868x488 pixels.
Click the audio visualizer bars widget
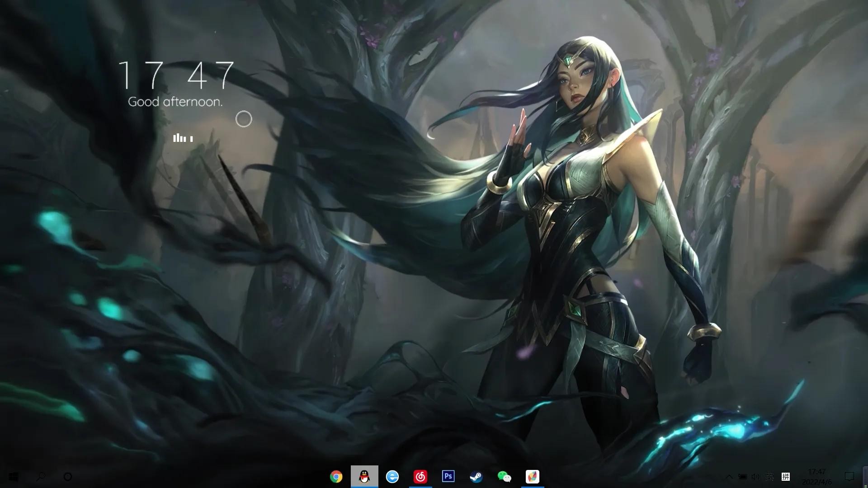coord(183,138)
